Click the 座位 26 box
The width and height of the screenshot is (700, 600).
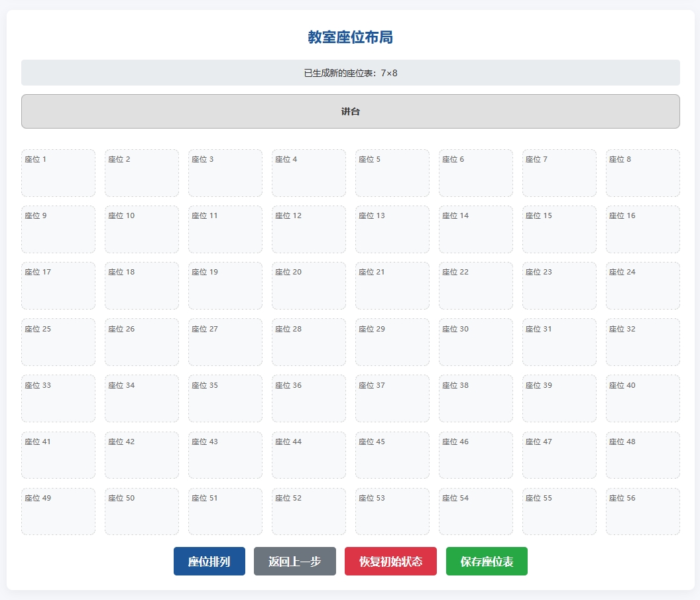click(142, 342)
